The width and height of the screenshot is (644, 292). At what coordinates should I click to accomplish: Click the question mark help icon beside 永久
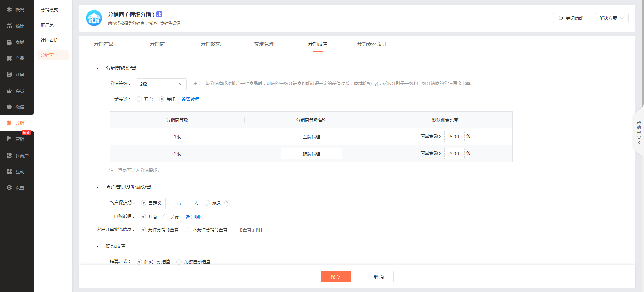[227, 203]
